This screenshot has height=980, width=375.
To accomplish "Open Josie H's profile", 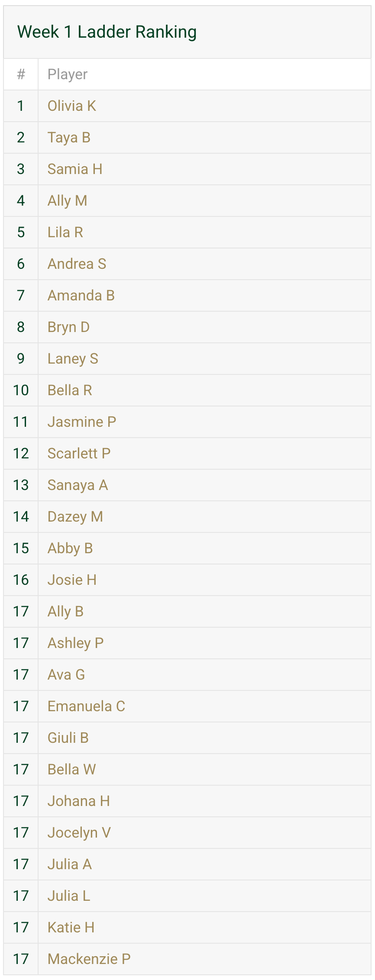I will pos(72,580).
